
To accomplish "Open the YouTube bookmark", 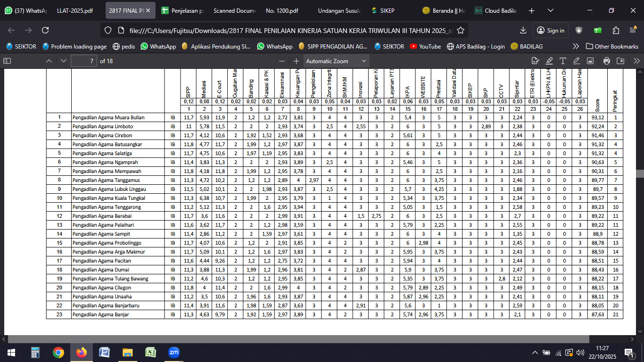I will coord(425,46).
